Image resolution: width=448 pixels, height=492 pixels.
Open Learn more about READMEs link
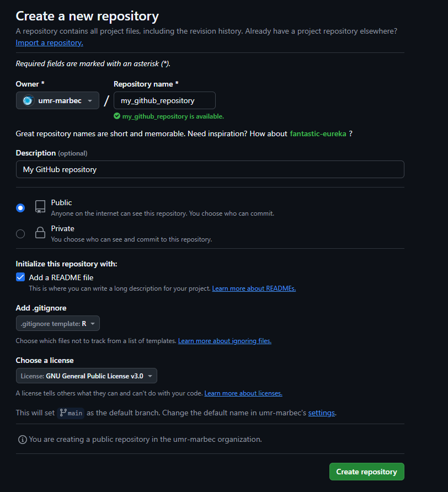[254, 288]
